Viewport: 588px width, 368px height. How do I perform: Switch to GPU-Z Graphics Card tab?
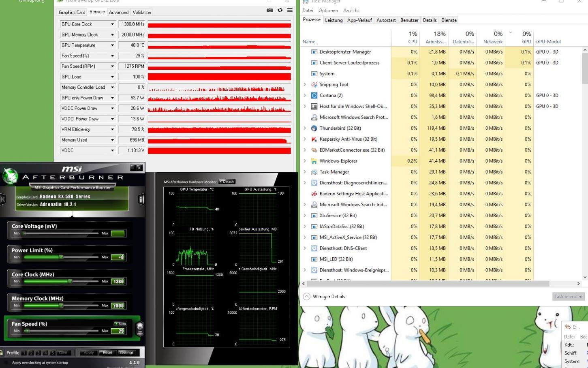(x=72, y=13)
